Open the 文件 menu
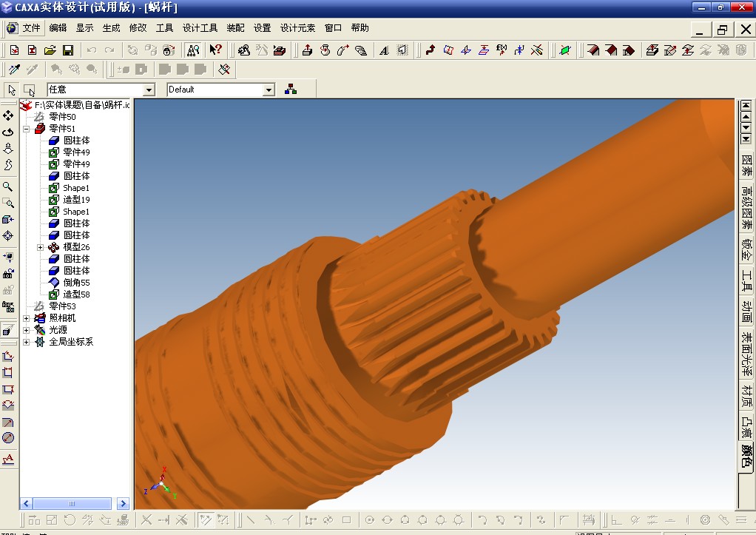The image size is (756, 535). (x=31, y=28)
